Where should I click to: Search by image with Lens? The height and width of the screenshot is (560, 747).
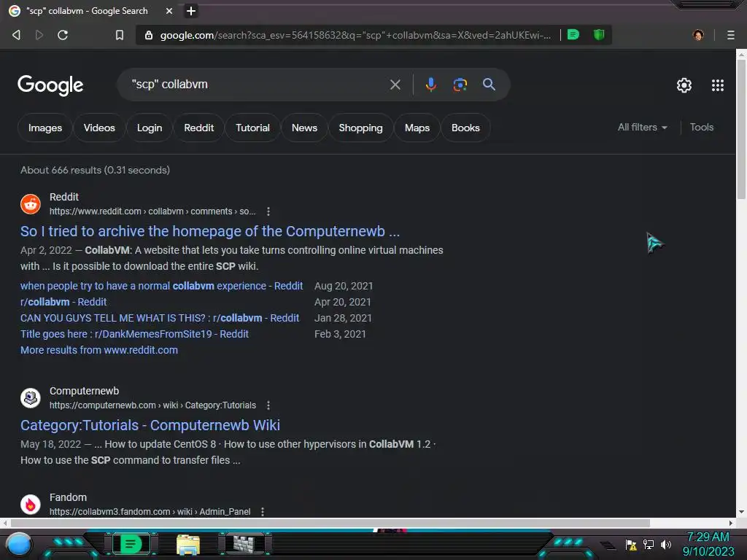coord(460,85)
